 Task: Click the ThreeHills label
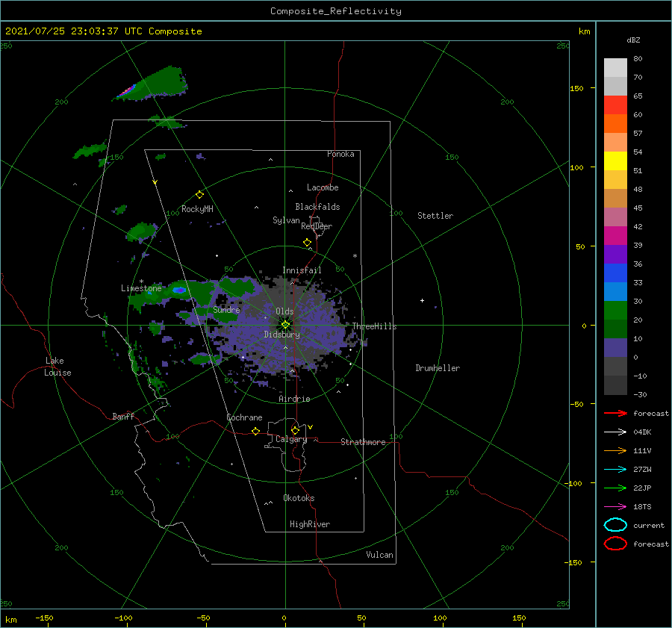coord(375,326)
